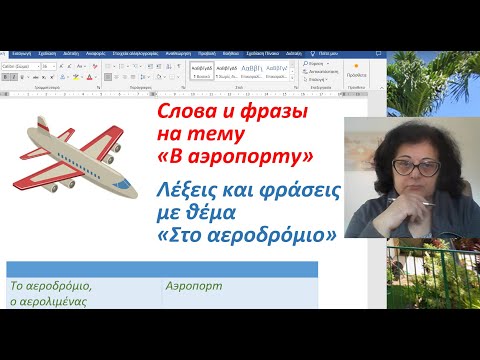Click the webcam video overlay
Viewport: 480px width, 360px height.
pyautogui.click(x=412, y=177)
